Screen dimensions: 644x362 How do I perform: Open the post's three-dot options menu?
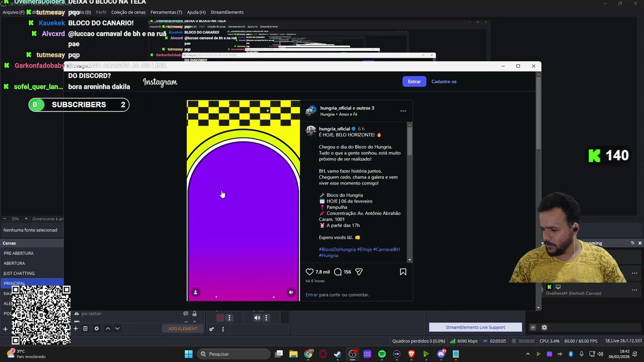point(403,111)
